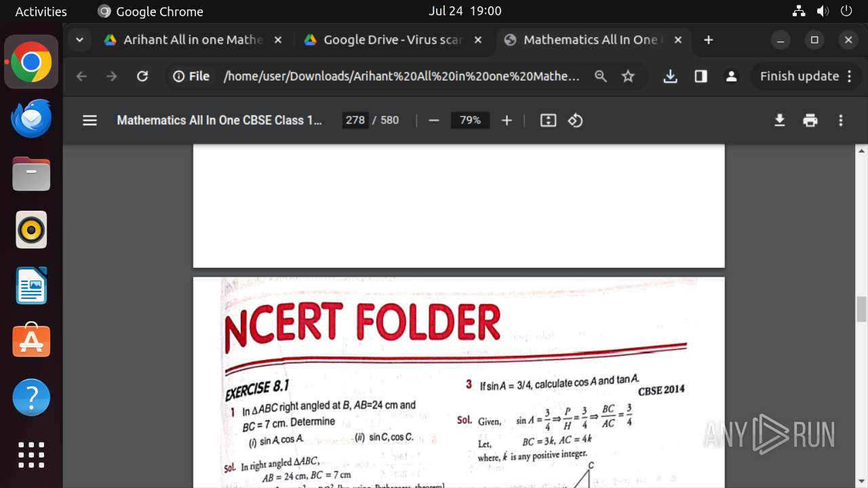
Task: Rotate the PDF counterclockwise
Action: [576, 120]
